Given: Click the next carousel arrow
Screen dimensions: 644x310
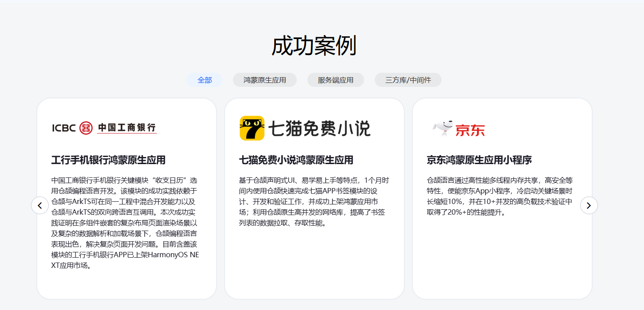Looking at the screenshot, I should (589, 205).
